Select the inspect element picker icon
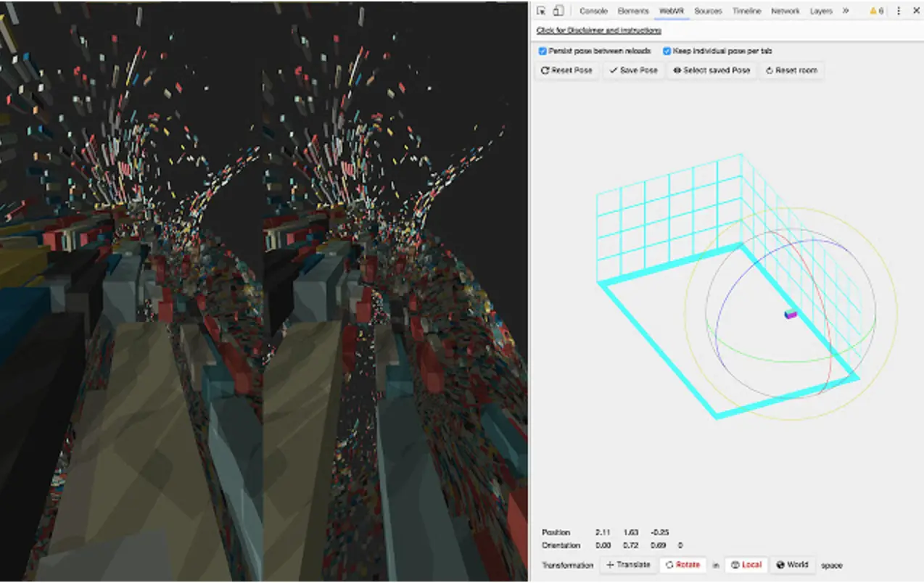This screenshot has height=583, width=924. 541,11
